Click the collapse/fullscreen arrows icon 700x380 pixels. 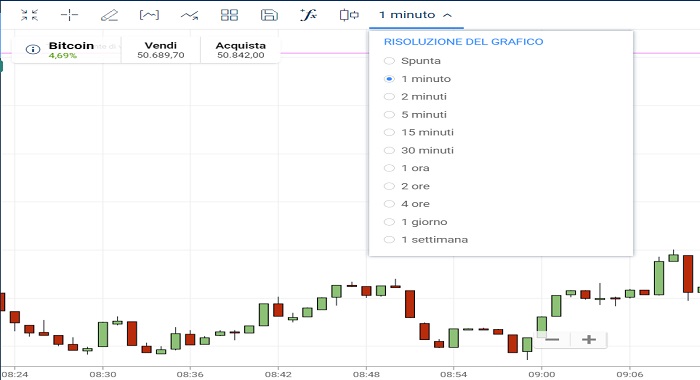pos(29,15)
